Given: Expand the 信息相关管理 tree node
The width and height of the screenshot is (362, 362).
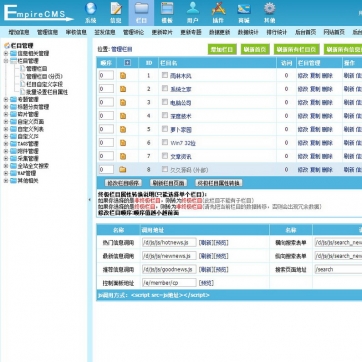Looking at the screenshot, I should (6, 53).
